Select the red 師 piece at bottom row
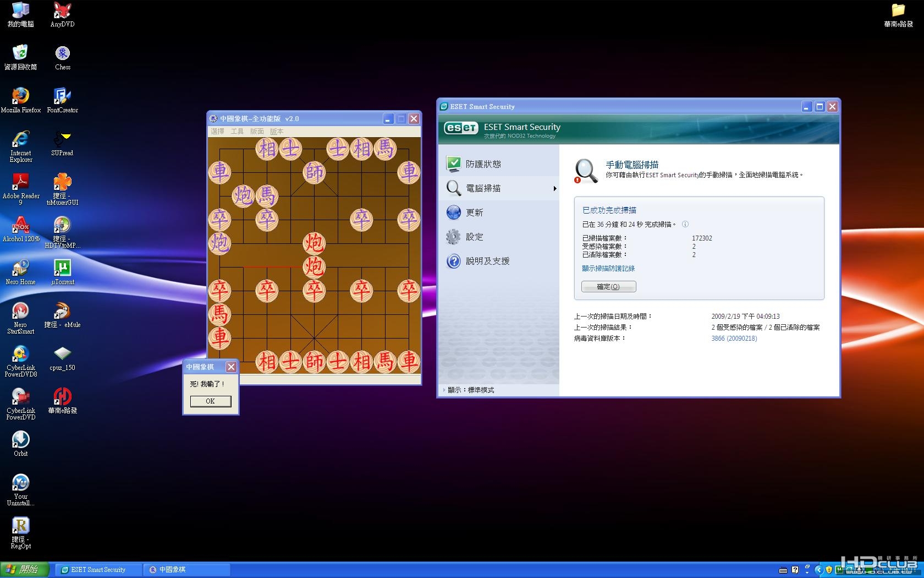The height and width of the screenshot is (578, 924). coord(315,362)
